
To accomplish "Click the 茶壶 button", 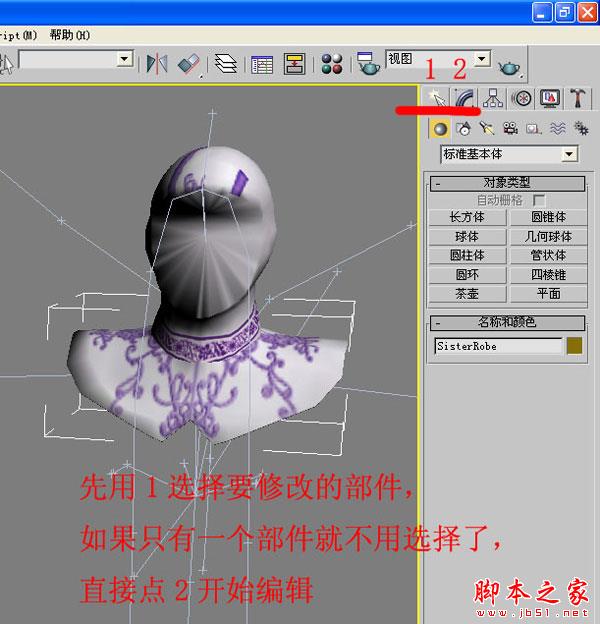I will click(x=467, y=294).
